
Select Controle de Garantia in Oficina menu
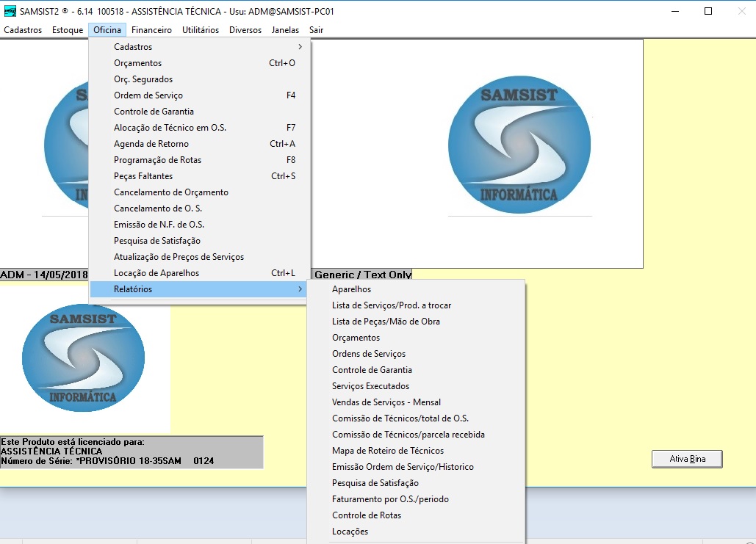pyautogui.click(x=198, y=112)
